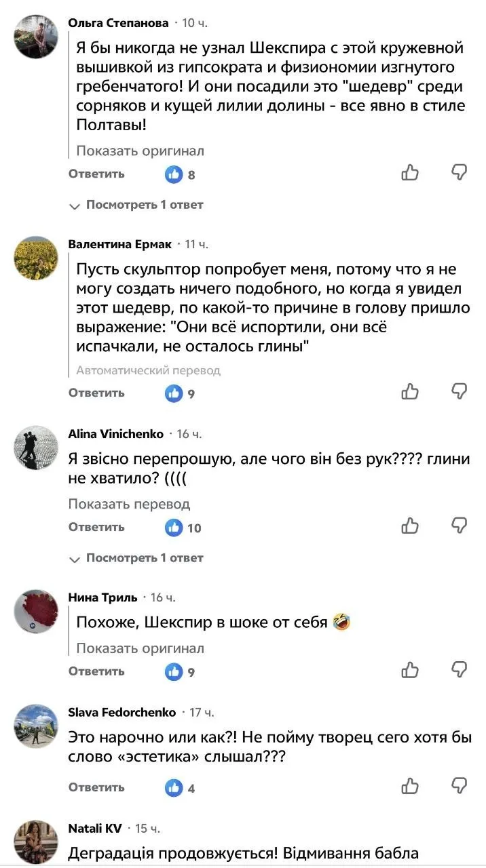This screenshot has height=868, width=486.
Task: Like Slava Fedorchenko's comment with thumbs up
Action: (x=410, y=787)
